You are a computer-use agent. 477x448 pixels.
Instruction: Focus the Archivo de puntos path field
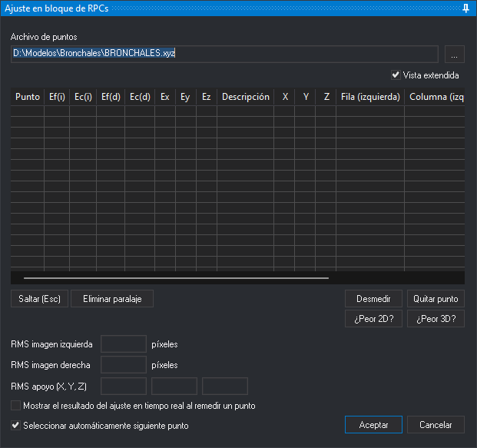(x=224, y=54)
